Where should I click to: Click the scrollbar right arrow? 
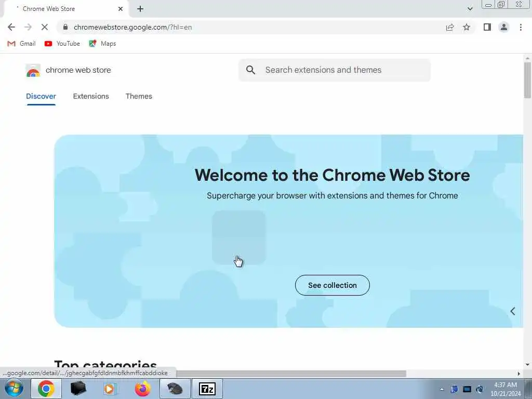[x=518, y=374]
